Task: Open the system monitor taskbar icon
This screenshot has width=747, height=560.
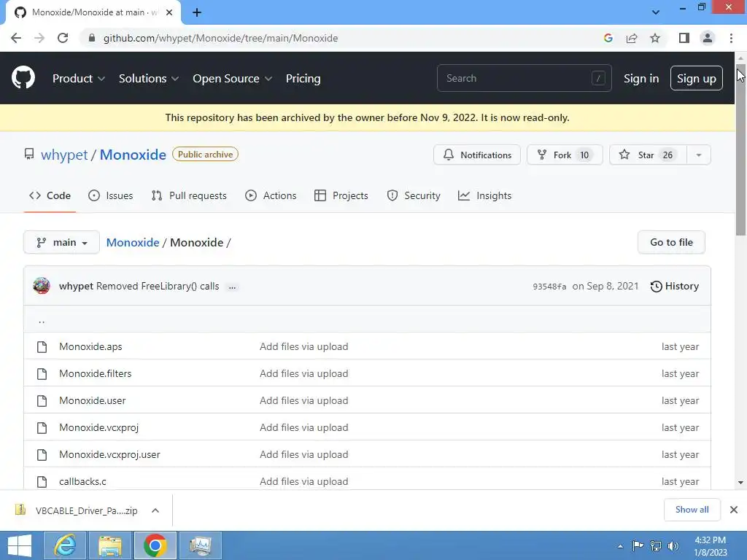Action: [201, 545]
